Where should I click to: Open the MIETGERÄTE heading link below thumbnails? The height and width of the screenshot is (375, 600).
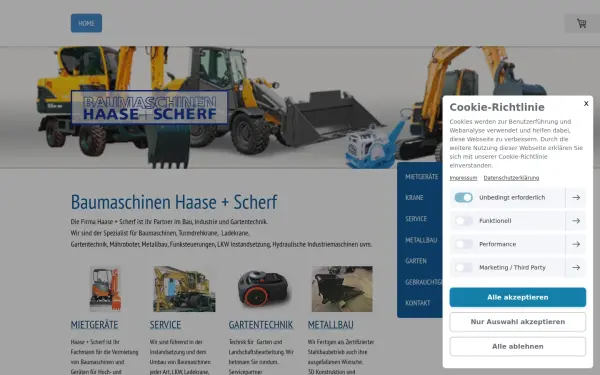[x=95, y=325]
